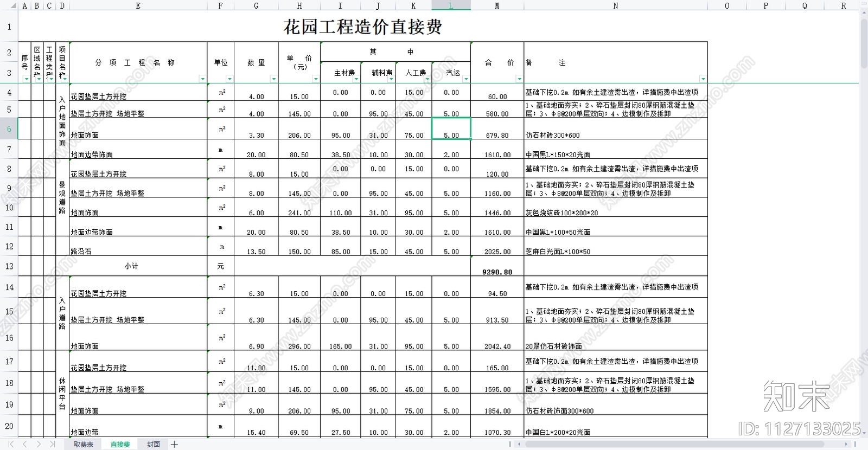Open the 备注 column filter dropdown
868x450 pixels.
click(703, 79)
